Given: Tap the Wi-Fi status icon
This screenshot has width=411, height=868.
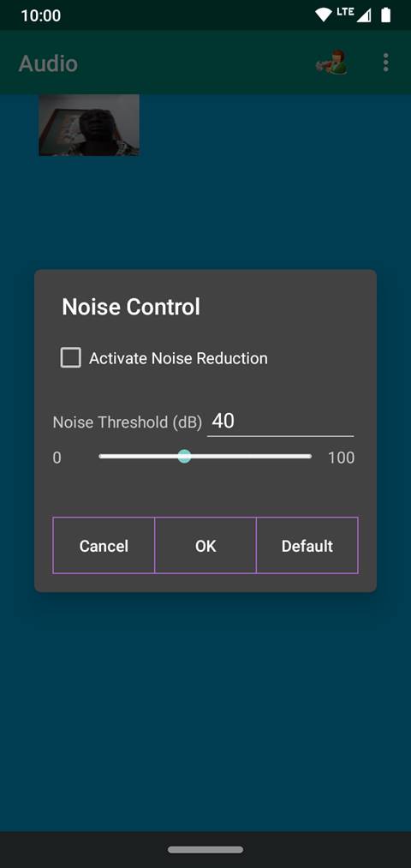Looking at the screenshot, I should click(323, 15).
